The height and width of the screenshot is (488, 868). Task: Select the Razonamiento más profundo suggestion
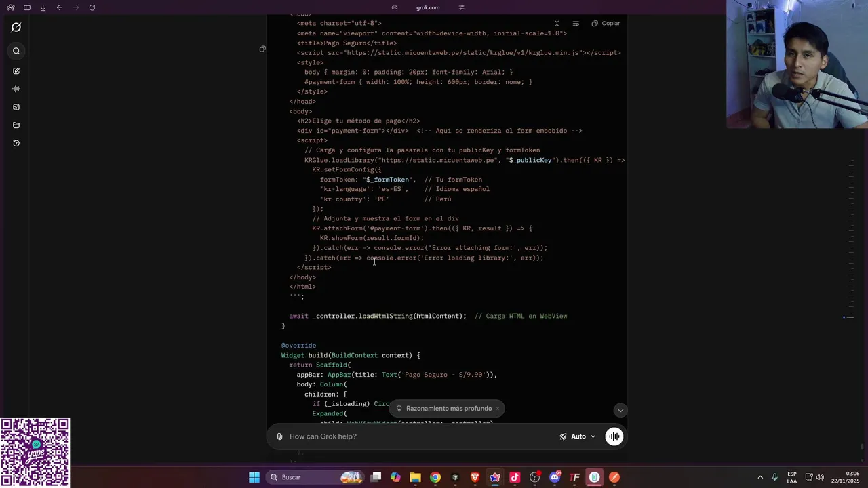coord(444,408)
